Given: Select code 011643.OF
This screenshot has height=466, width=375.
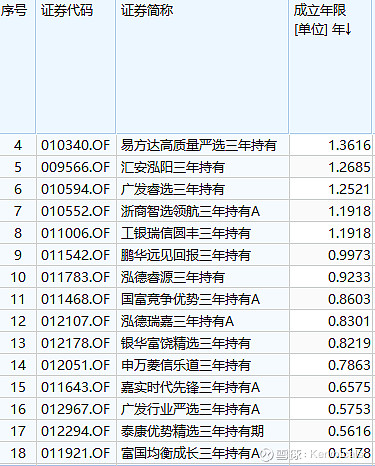Looking at the screenshot, I should point(75,387).
